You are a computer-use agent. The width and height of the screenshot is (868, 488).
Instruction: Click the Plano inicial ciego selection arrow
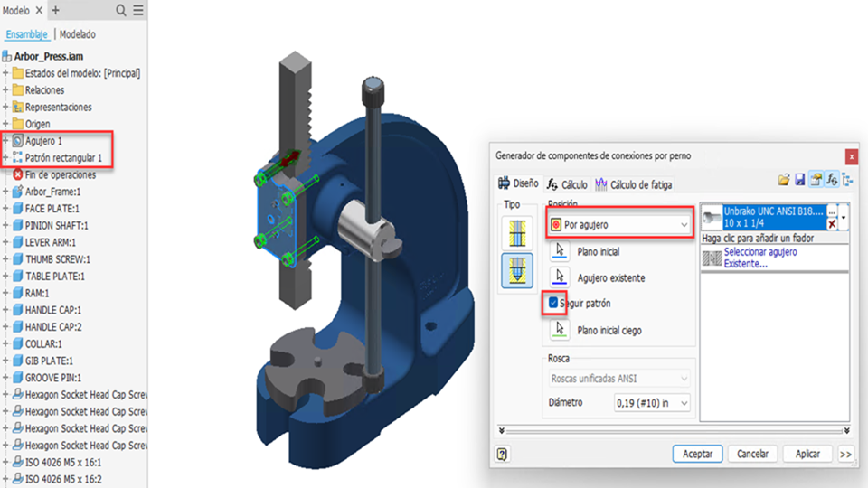[x=560, y=330]
